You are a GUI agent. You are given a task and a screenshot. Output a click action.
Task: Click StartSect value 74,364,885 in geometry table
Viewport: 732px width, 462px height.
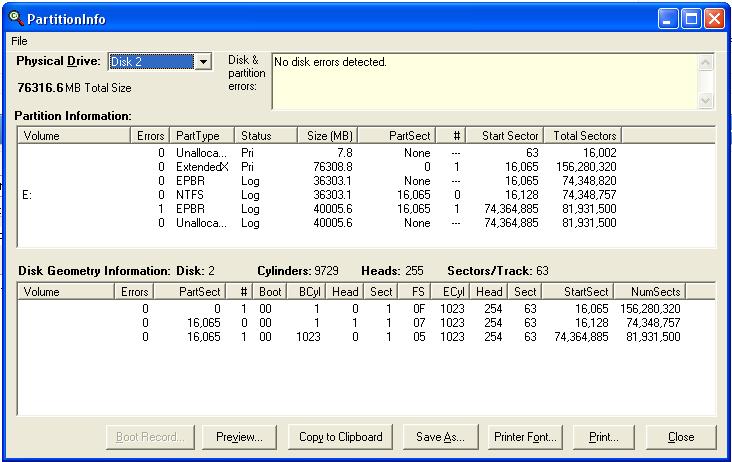(581, 336)
